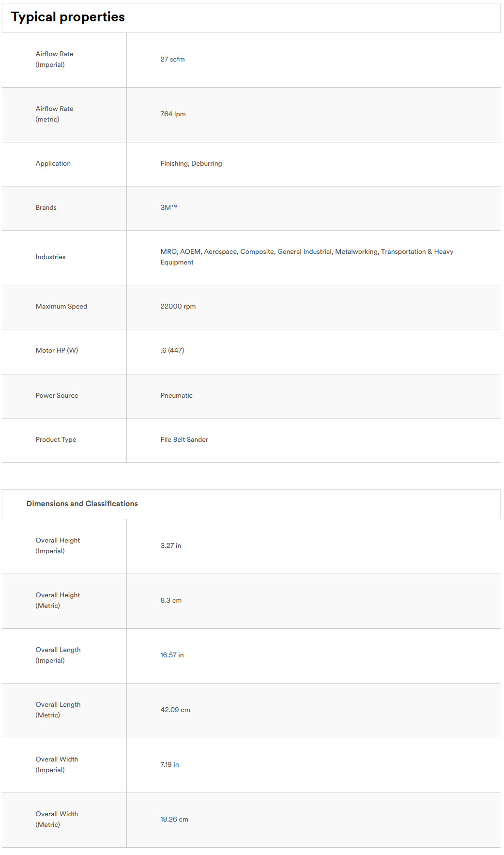Select the Pneumatic power source value
The width and height of the screenshot is (504, 855).
pyautogui.click(x=176, y=395)
